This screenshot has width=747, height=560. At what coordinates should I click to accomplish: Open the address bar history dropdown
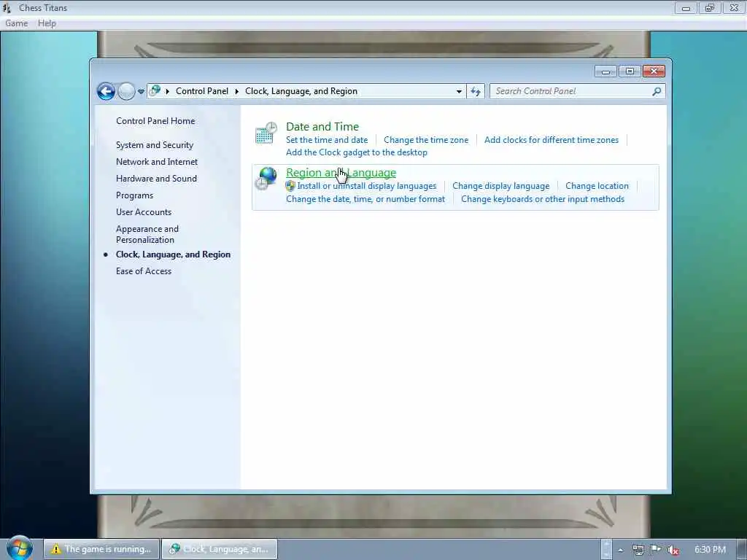(x=459, y=91)
